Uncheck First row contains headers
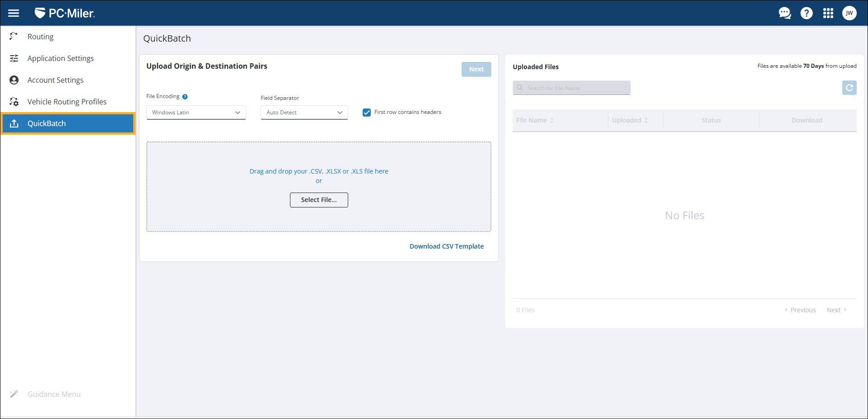This screenshot has width=868, height=419. click(366, 112)
